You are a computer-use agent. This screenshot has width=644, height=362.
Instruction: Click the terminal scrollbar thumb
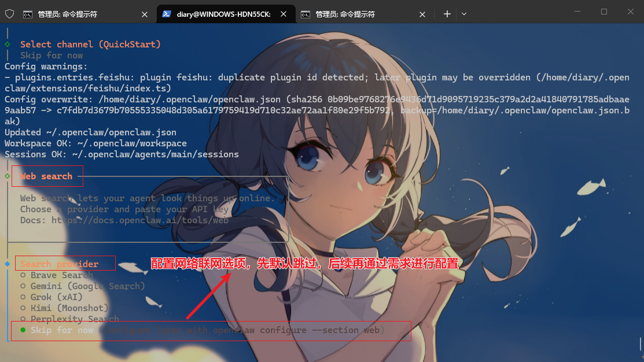tap(641, 343)
